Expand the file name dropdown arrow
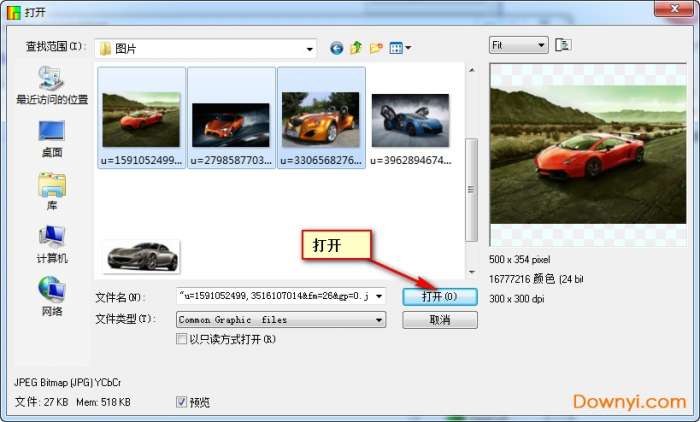This screenshot has width=700, height=422. pyautogui.click(x=379, y=296)
